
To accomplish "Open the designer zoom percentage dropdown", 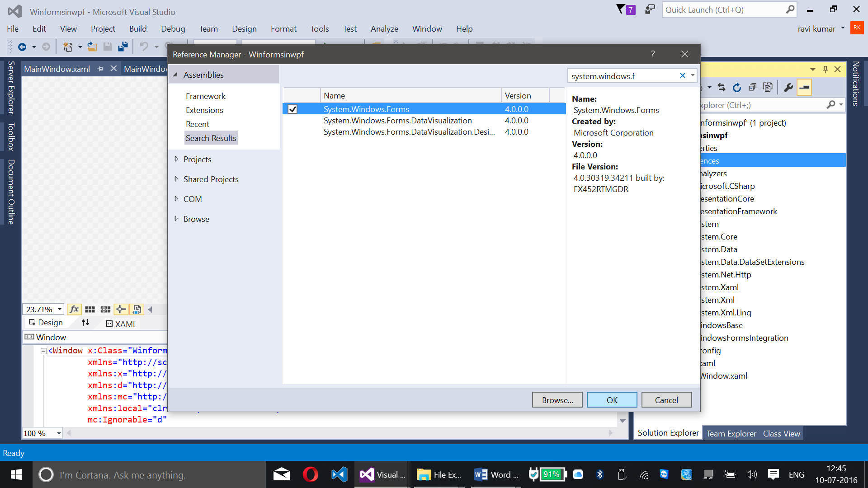I will tap(59, 310).
